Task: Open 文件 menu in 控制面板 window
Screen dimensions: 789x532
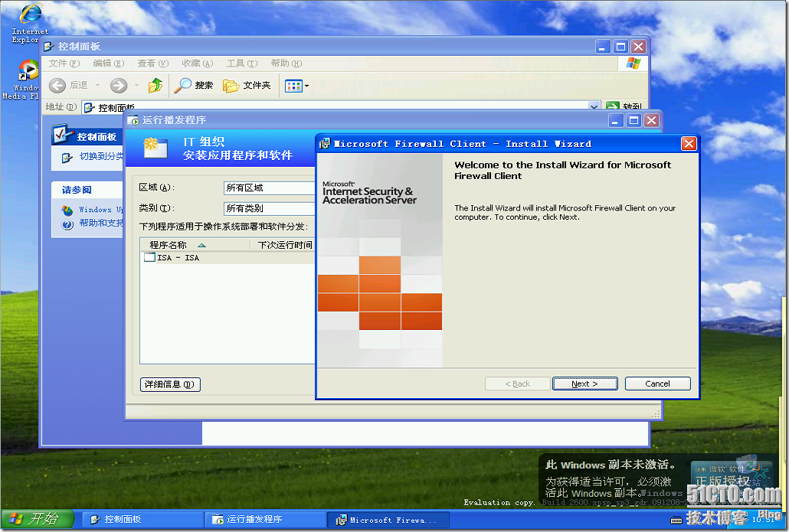Action: (x=64, y=64)
